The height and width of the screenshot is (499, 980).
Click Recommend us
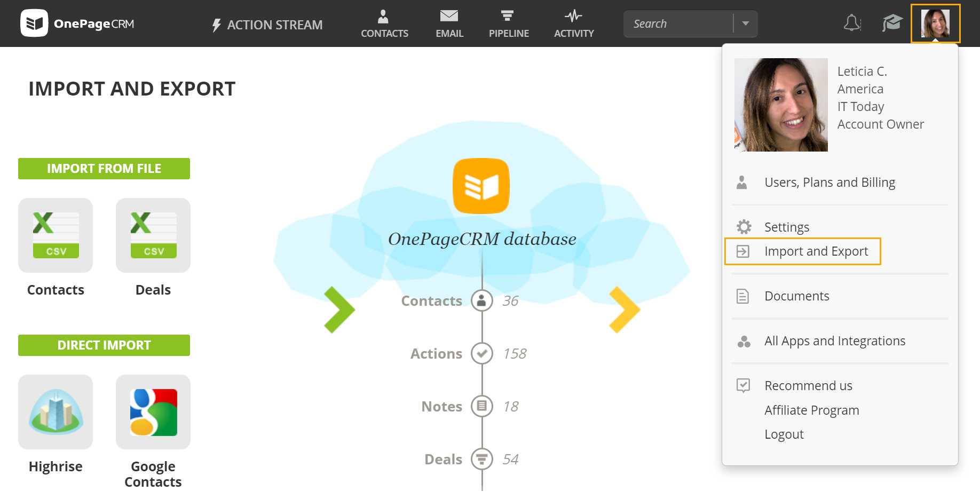(808, 386)
